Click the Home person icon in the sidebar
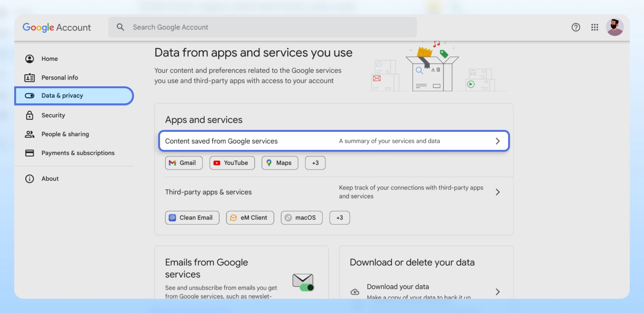Image resolution: width=644 pixels, height=313 pixels. pos(30,59)
